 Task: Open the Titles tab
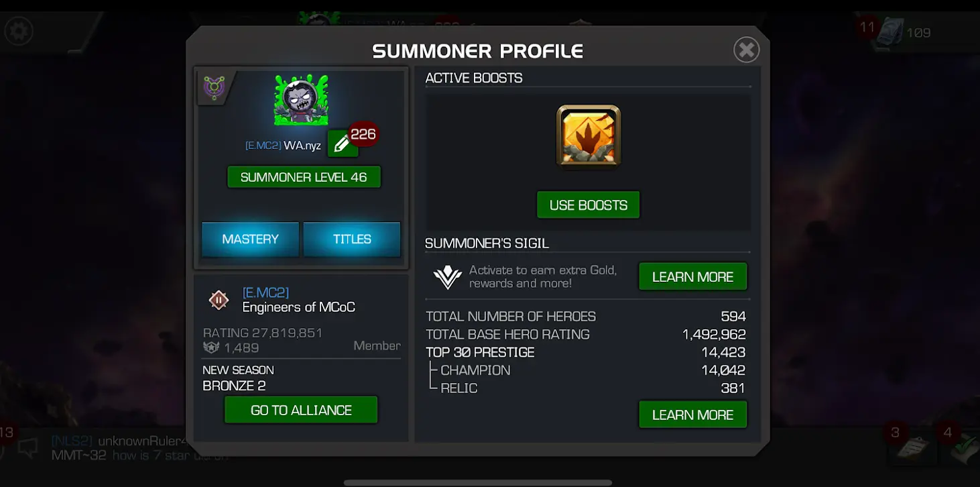352,239
